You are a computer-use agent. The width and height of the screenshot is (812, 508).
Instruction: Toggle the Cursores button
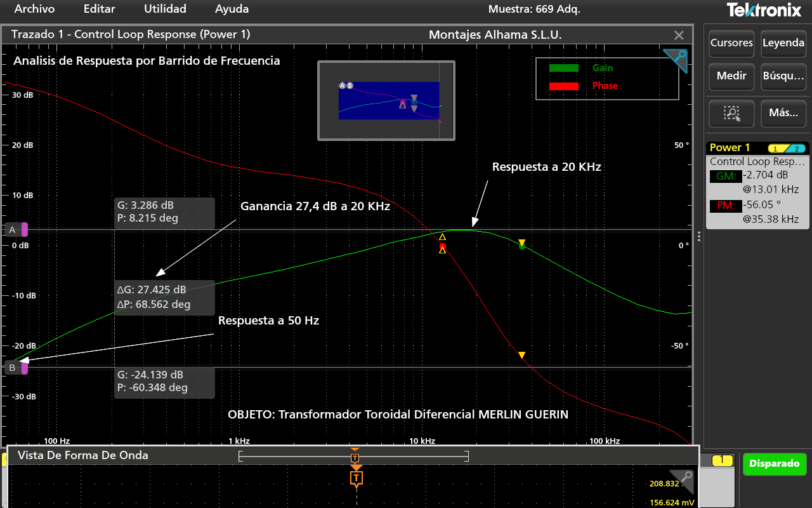[731, 43]
